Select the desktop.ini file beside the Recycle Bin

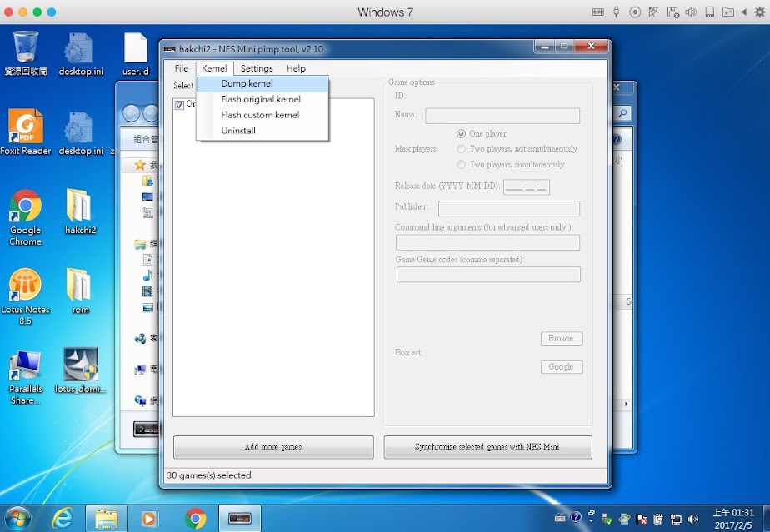click(x=81, y=54)
